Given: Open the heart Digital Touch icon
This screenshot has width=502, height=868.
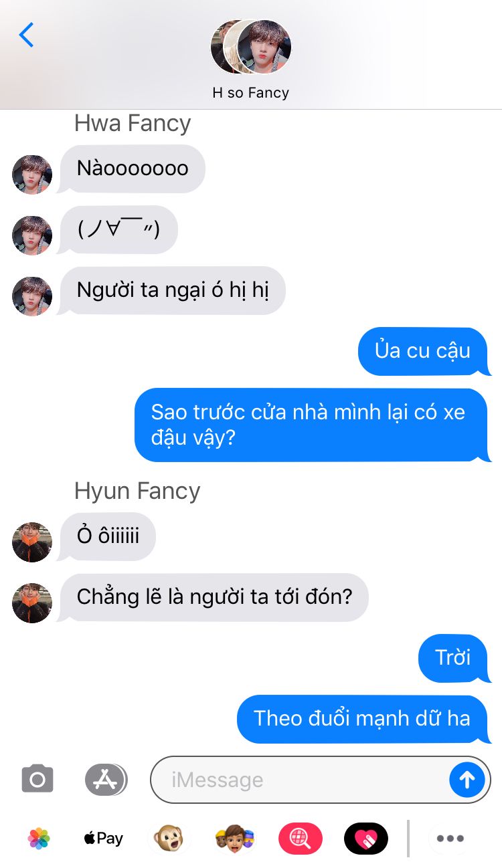Looking at the screenshot, I should [365, 838].
